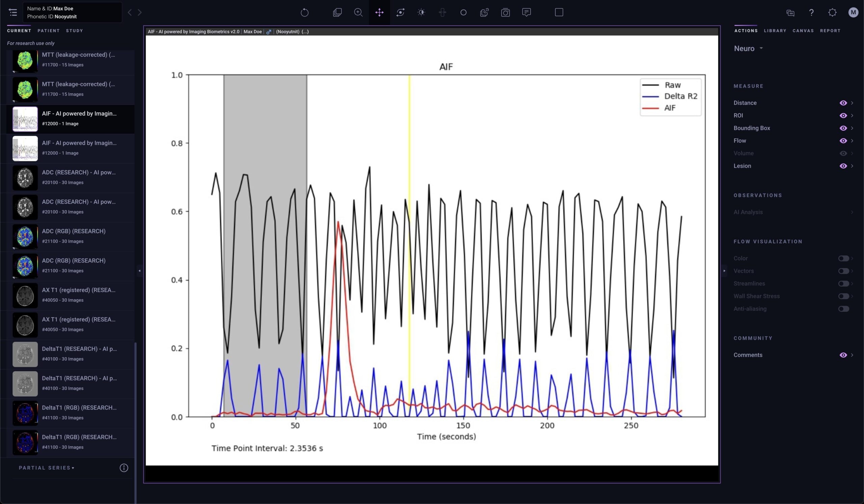Screen dimensions: 864x504
Task: Click the reset view circular arrow
Action: click(304, 13)
